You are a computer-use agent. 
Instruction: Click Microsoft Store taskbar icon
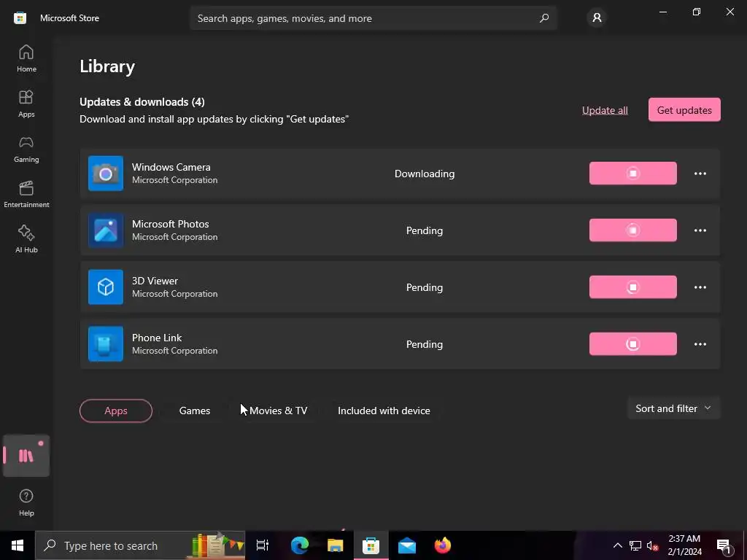click(371, 545)
